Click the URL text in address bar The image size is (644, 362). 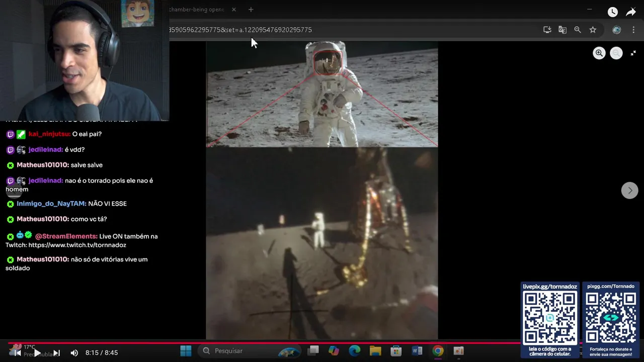tap(240, 30)
